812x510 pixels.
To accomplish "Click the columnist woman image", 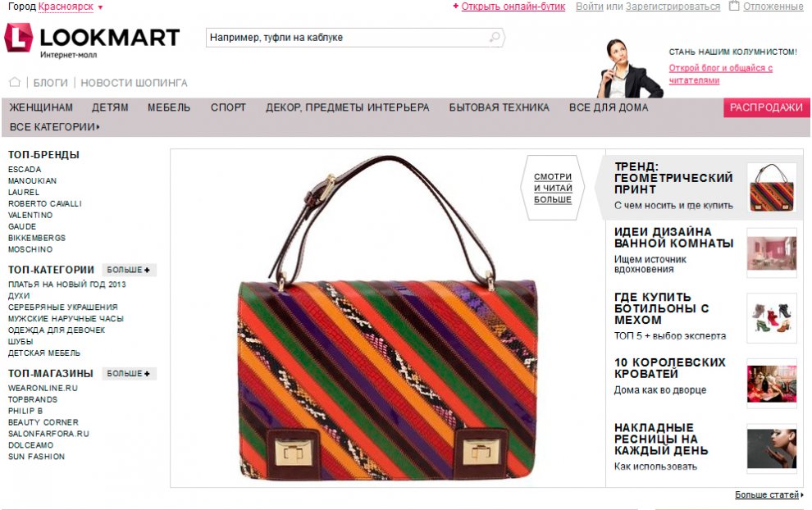I will point(629,68).
